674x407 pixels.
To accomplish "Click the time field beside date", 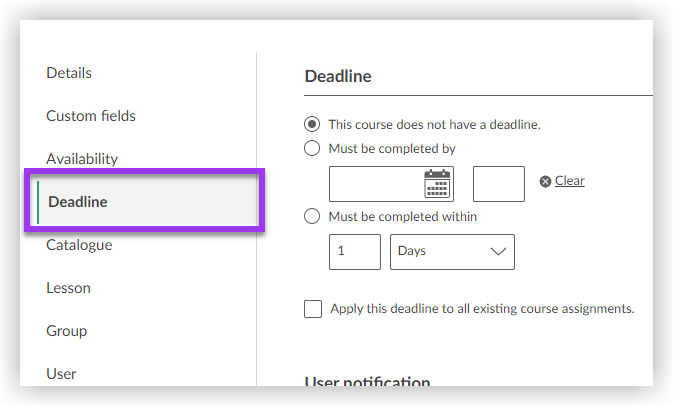I will 498,184.
